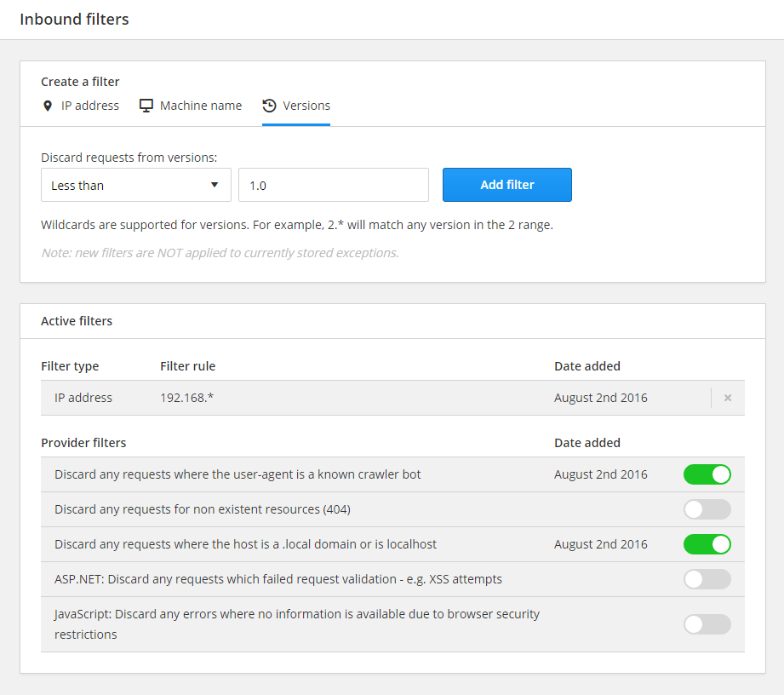Switch to the Machine name tab
Image resolution: width=784 pixels, height=695 pixels.
point(191,106)
